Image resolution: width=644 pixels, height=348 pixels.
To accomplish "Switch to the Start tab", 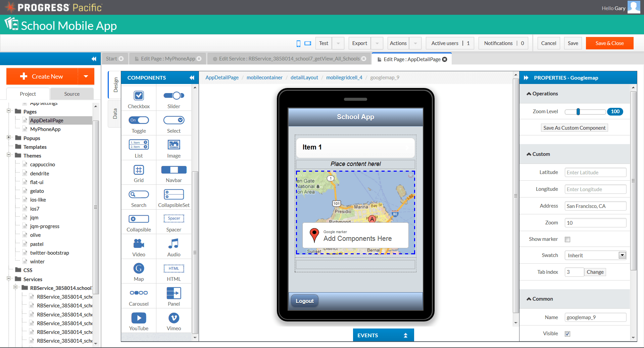I will (114, 59).
